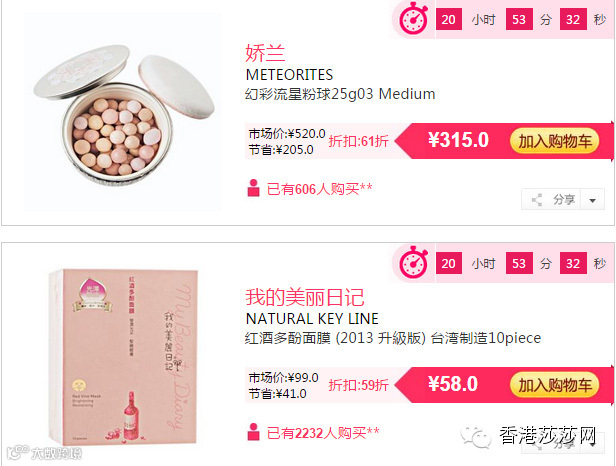The height and width of the screenshot is (466, 616).
Task: Click the share icon beside 分享
Action: tap(537, 200)
